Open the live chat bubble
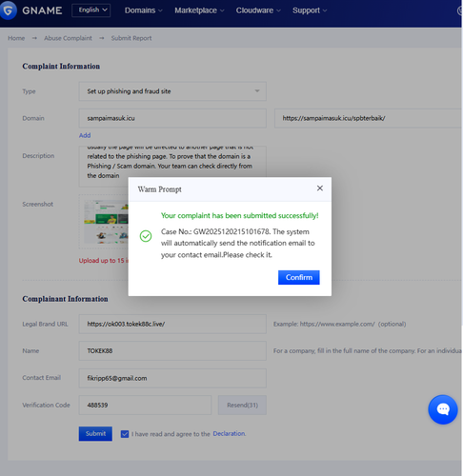 tap(443, 409)
